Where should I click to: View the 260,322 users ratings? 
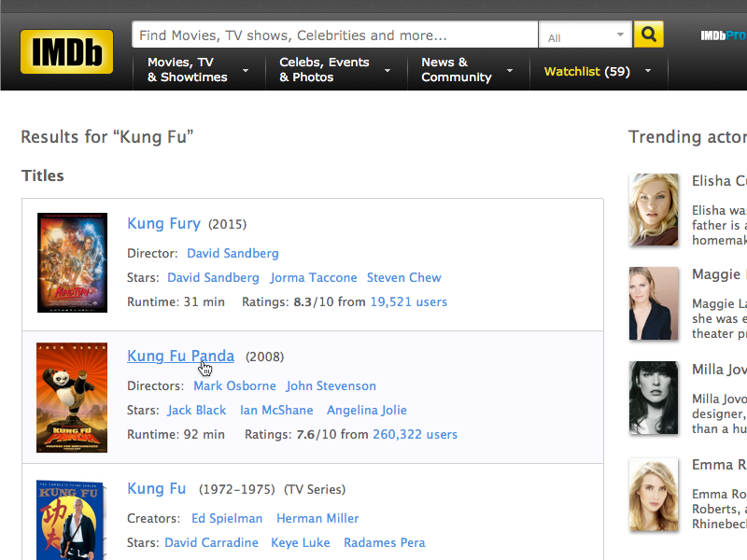415,434
